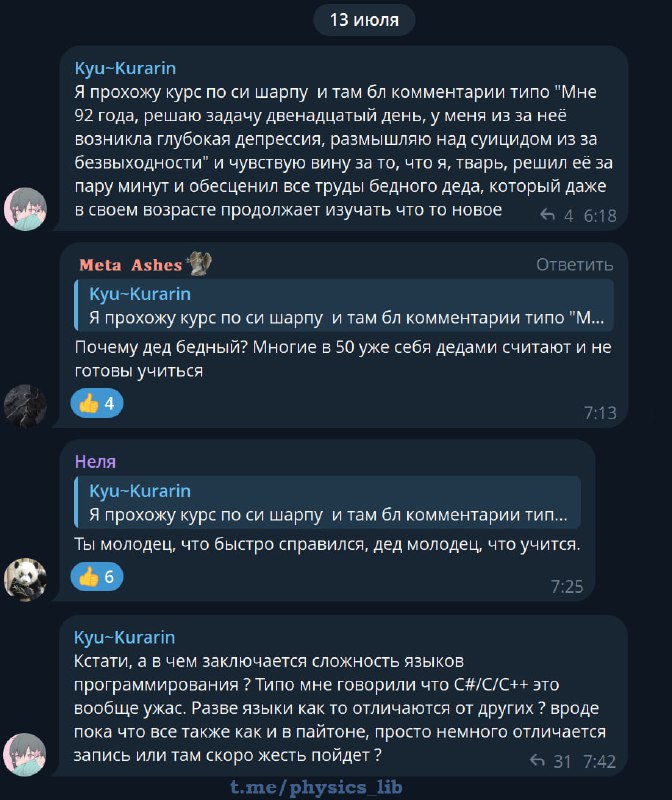Toggle thumbs-up reaction with count 4

(97, 404)
